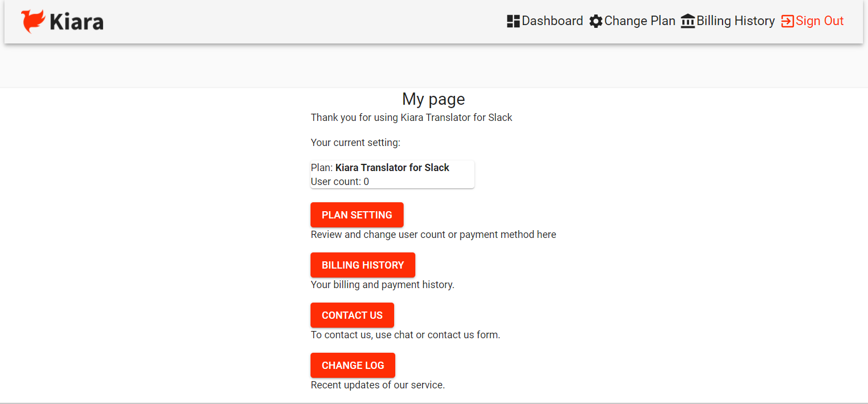Screen dimensions: 868x404
Task: Click the "User count: 0" value
Action: coord(340,182)
